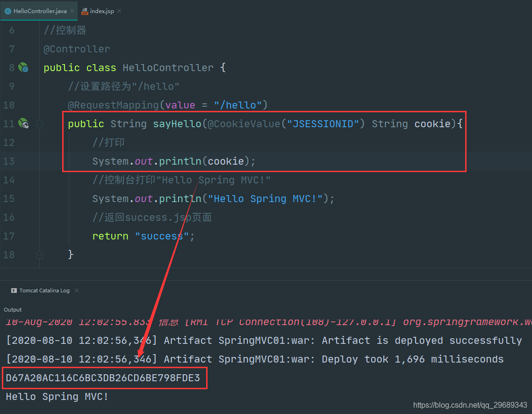The width and height of the screenshot is (532, 414).
Task: Click the public class keywords on line 8
Action: coord(80,67)
